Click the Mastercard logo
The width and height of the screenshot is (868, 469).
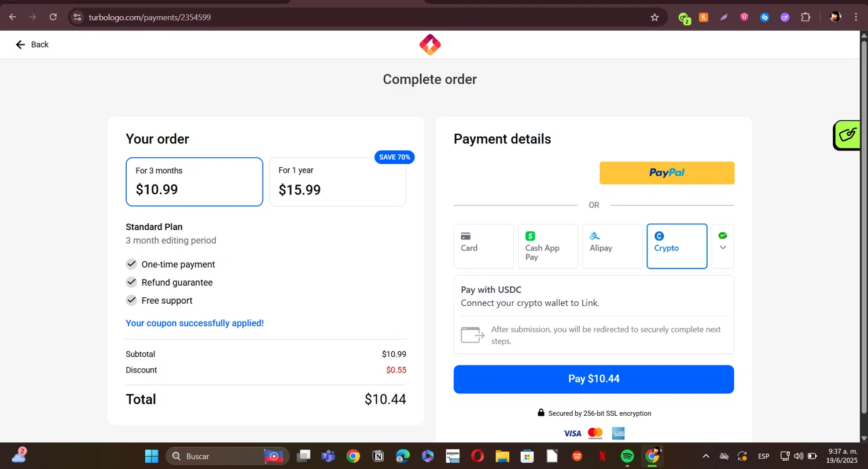pos(595,434)
